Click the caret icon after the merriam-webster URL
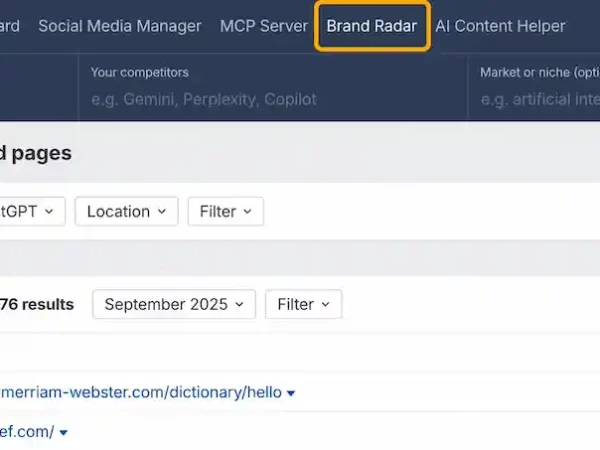Screen dimensions: 600x450 (291, 393)
